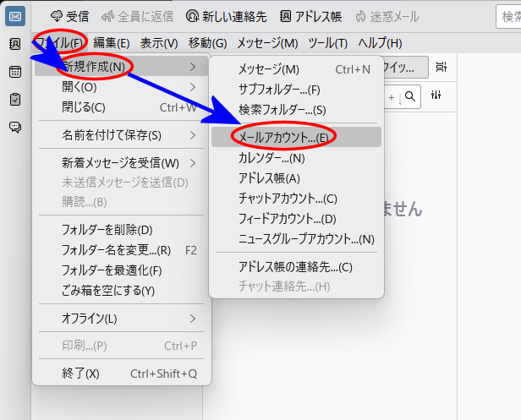Open the Chat space in sidebar
Viewport: 521px width, 420px height.
pyautogui.click(x=15, y=128)
